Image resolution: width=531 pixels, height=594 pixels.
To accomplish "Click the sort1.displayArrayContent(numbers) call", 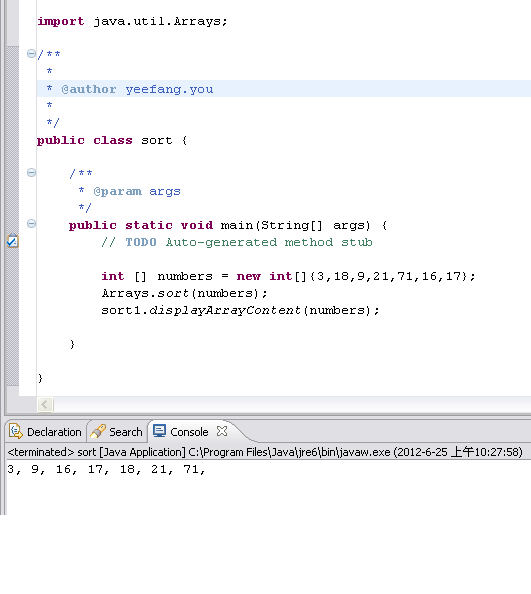I will pyautogui.click(x=240, y=310).
